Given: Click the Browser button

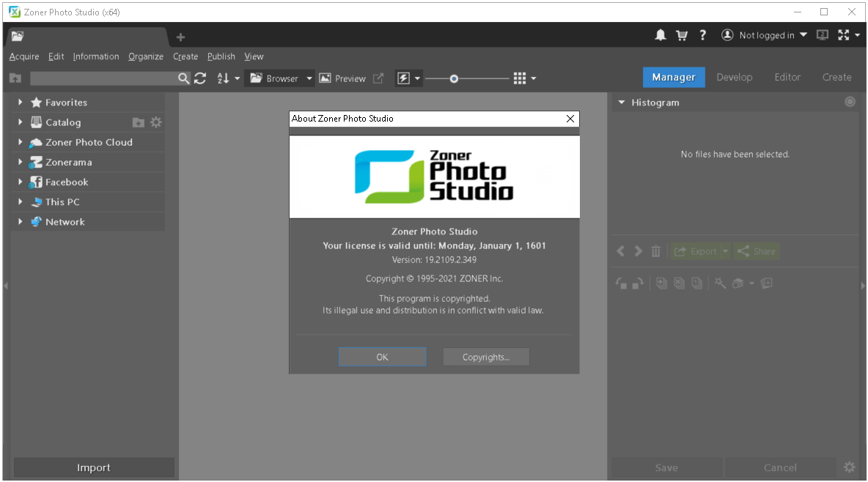Looking at the screenshot, I should (x=275, y=78).
